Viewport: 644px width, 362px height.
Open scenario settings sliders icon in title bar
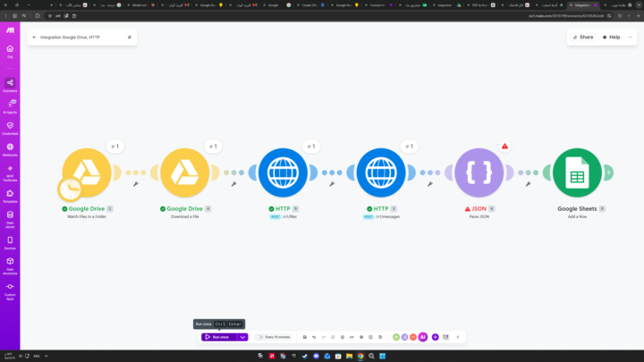[130, 38]
